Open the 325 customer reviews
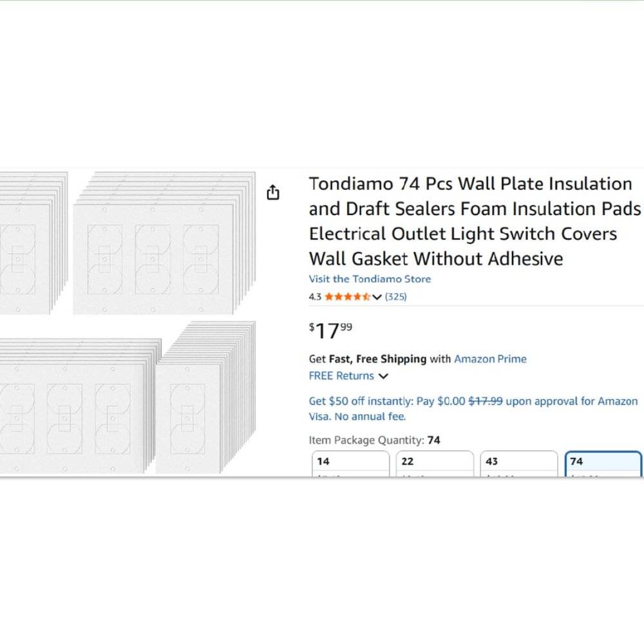 pos(395,297)
